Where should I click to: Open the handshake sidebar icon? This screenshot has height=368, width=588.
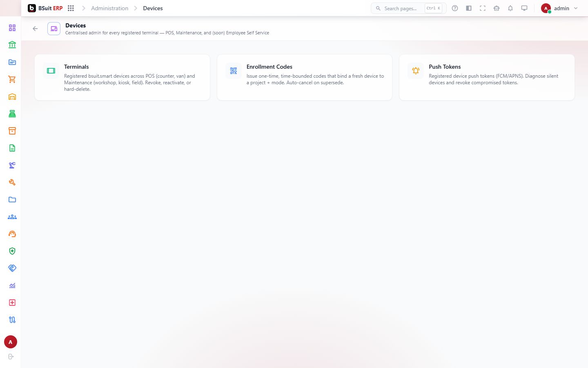(12, 268)
